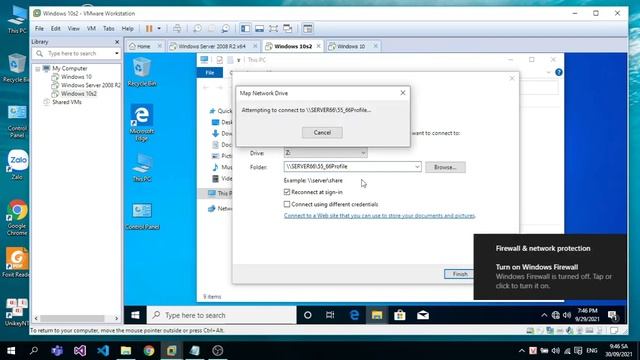Click the manage snapshots toolbar icon
The image size is (640, 360).
(225, 29)
